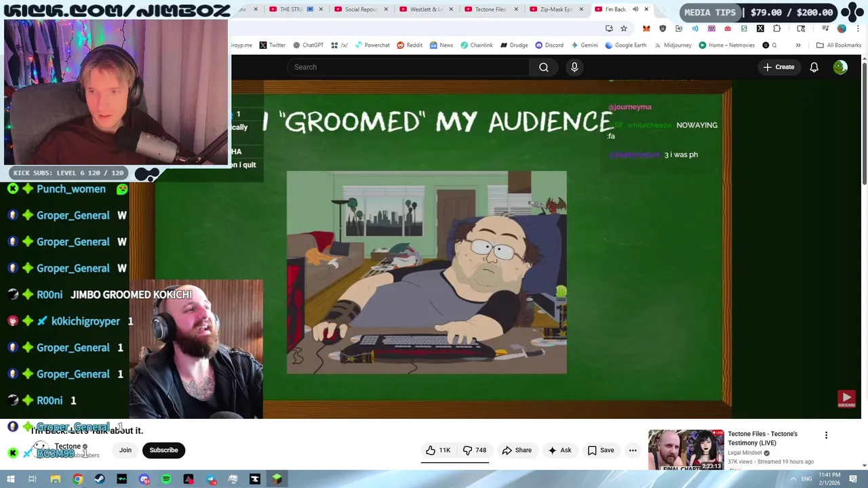Screen dimensions: 868x488
Task: Open options for Tectone Files recommended video
Action: [x=826, y=435]
